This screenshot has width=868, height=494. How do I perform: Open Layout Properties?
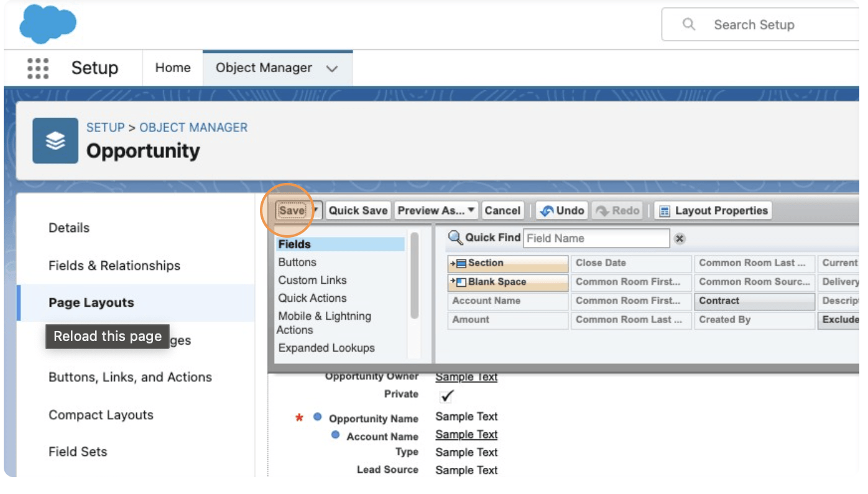coord(713,210)
